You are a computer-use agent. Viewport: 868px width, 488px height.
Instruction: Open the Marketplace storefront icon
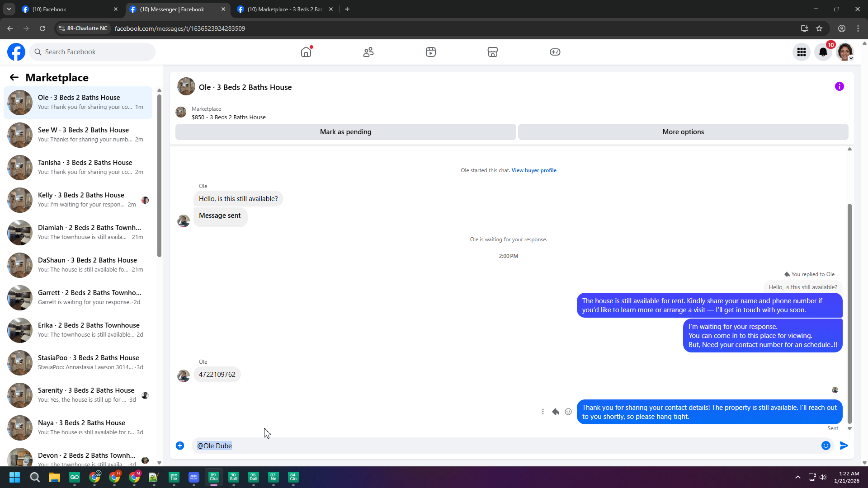pos(493,52)
